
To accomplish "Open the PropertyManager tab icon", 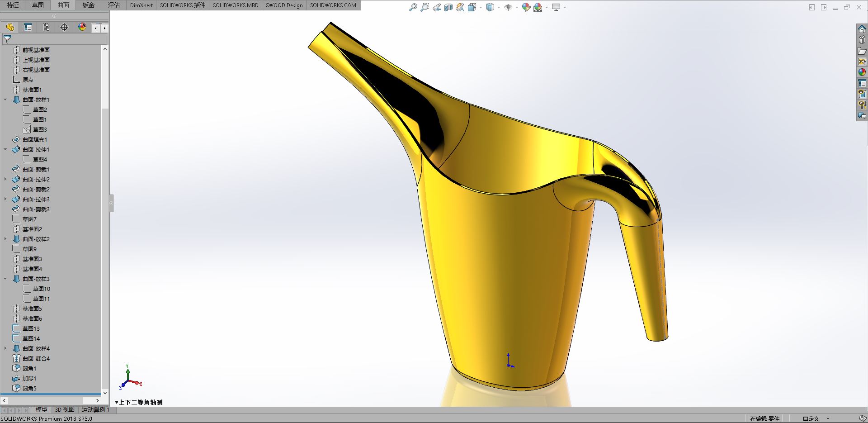I will pos(28,27).
